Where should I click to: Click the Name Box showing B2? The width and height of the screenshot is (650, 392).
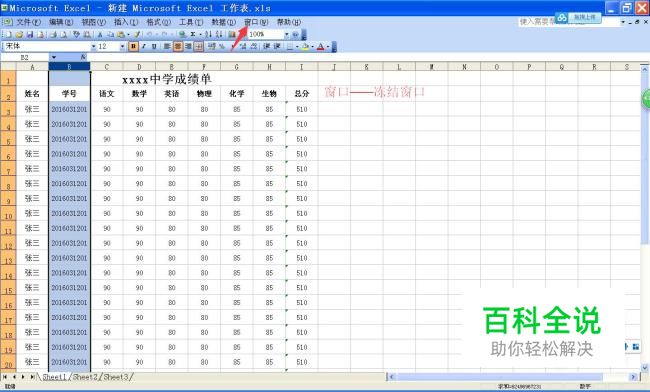25,57
